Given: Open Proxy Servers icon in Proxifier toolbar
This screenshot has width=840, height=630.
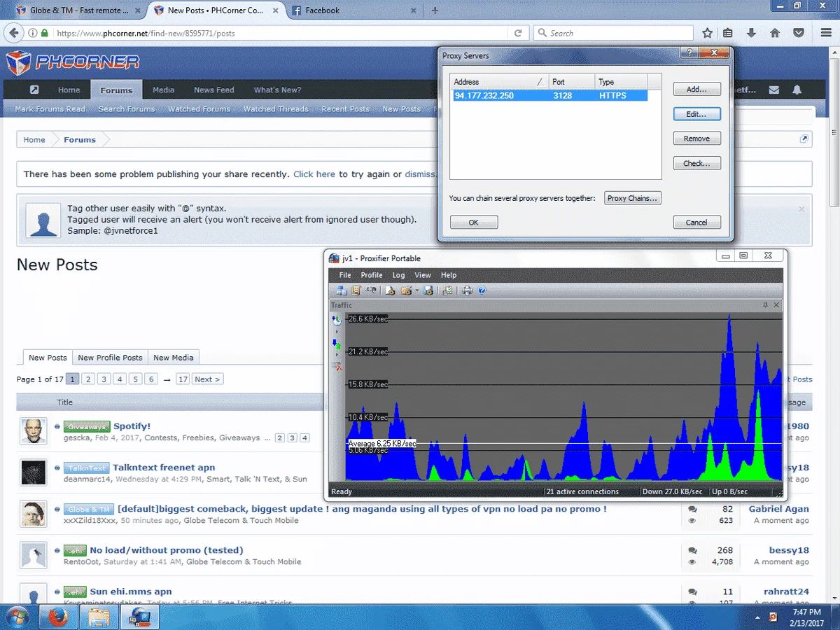Looking at the screenshot, I should coord(342,290).
